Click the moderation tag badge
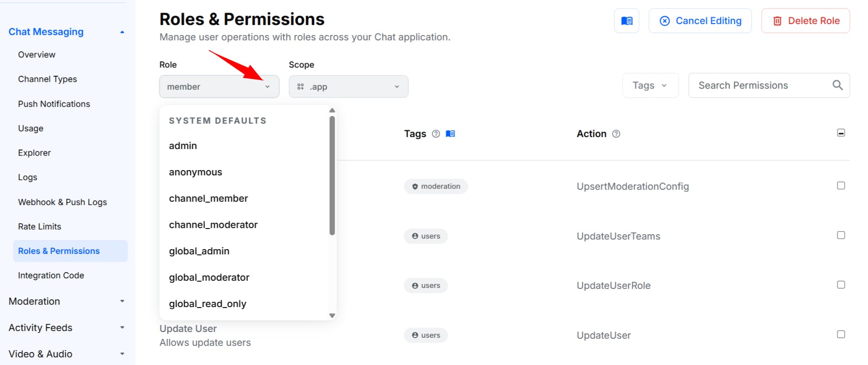The height and width of the screenshot is (365, 868). (x=436, y=186)
